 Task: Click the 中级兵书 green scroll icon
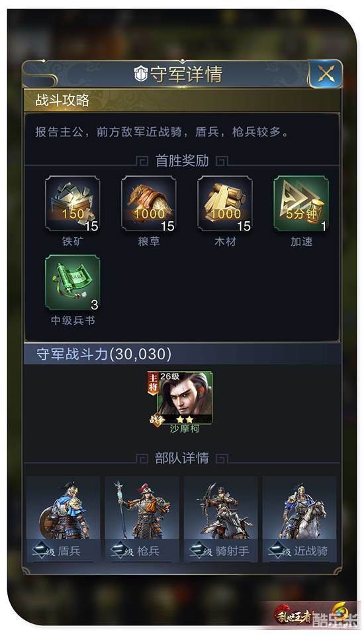pyautogui.click(x=73, y=283)
